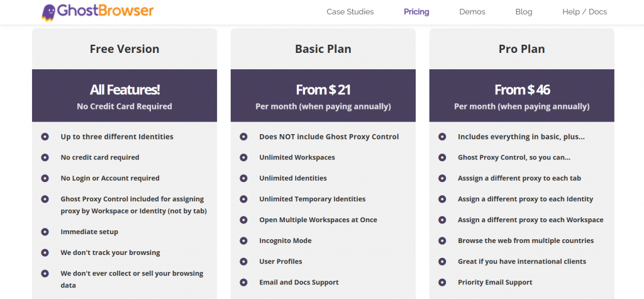
Task: Click the bullet icon beside User Profiles
Action: coord(243,261)
